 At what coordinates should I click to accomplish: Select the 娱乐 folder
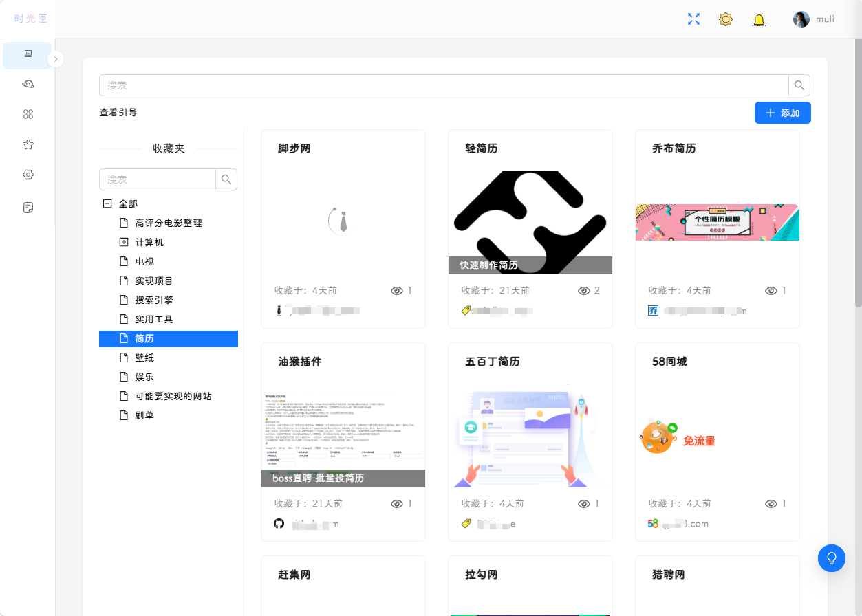click(x=144, y=377)
